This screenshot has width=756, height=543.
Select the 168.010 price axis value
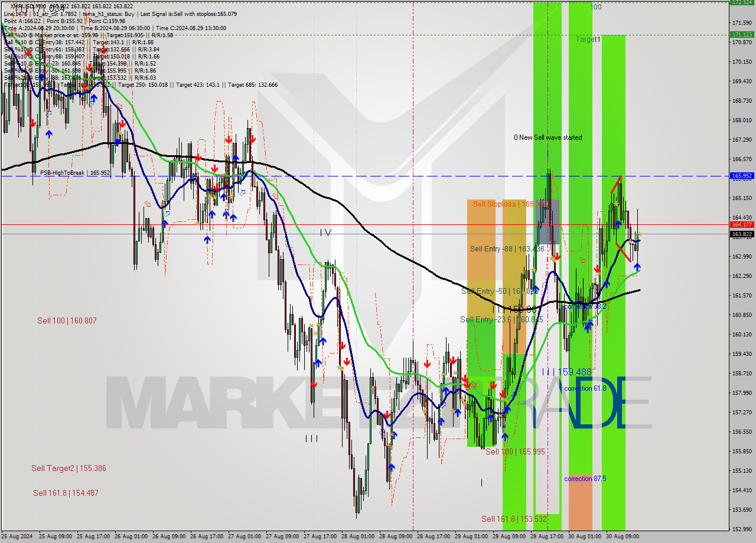coord(742,120)
